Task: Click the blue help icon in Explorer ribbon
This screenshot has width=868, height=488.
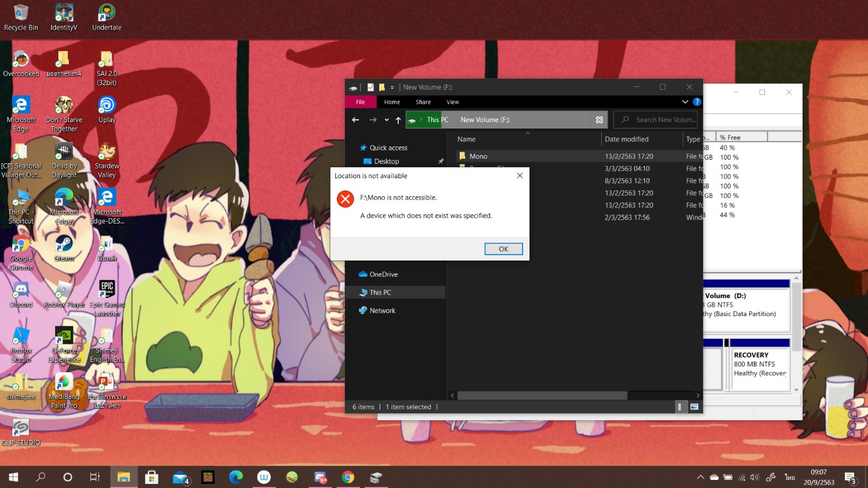Action: [697, 102]
